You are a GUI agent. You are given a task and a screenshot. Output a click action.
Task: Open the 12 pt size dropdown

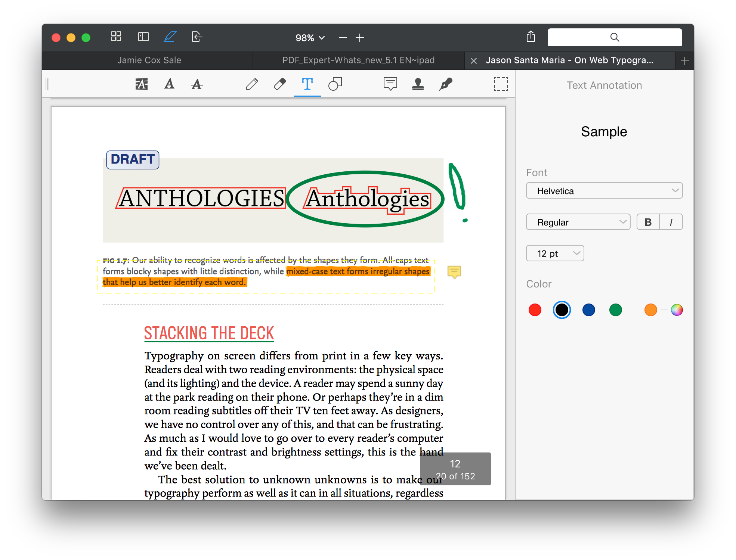555,253
